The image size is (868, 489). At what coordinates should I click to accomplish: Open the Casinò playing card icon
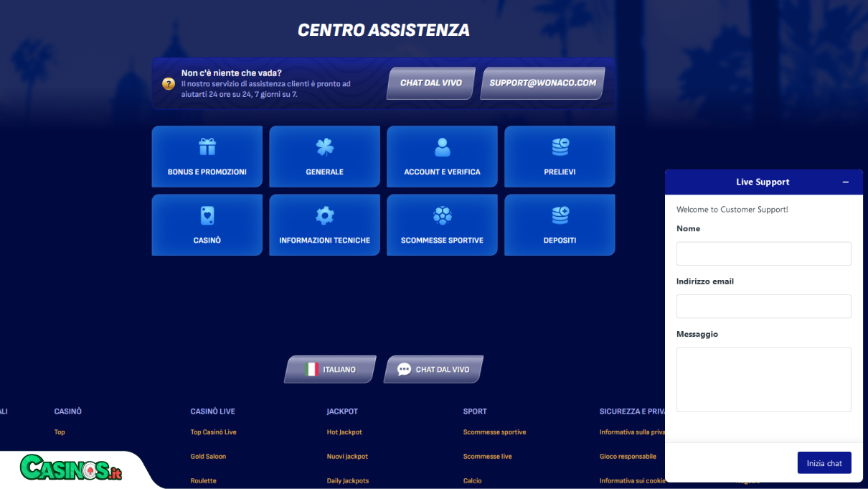(207, 215)
